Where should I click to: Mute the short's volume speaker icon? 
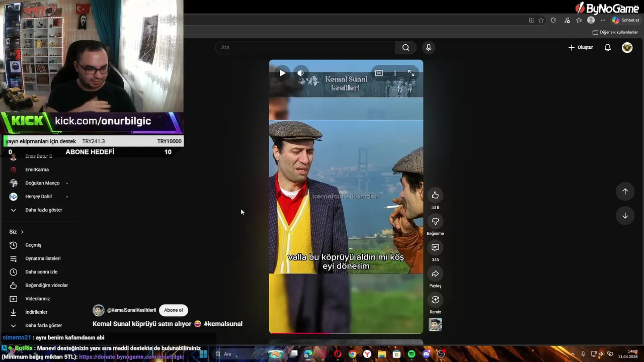coord(300,73)
